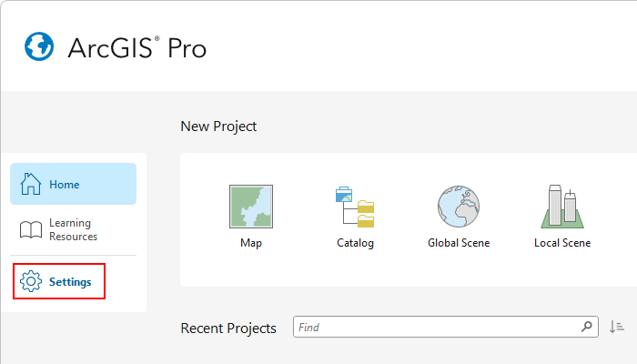Select the Home tab in sidebar
The image size is (637, 364).
[73, 184]
